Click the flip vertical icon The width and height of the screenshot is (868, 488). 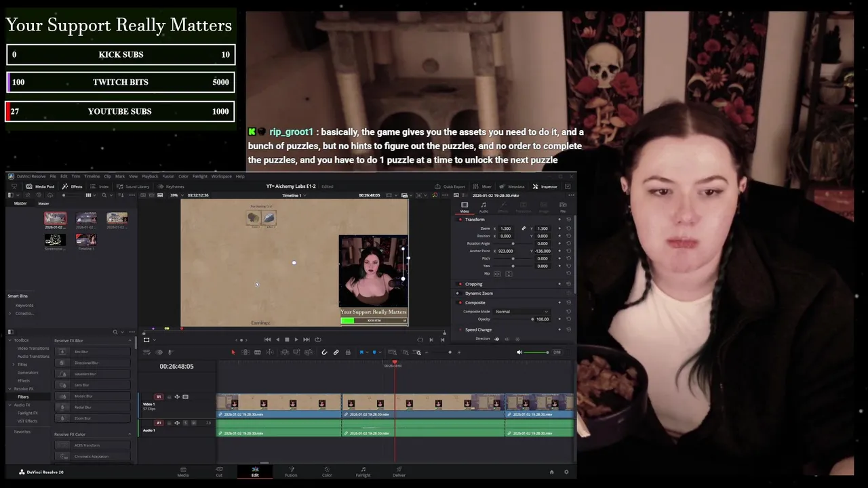point(509,274)
